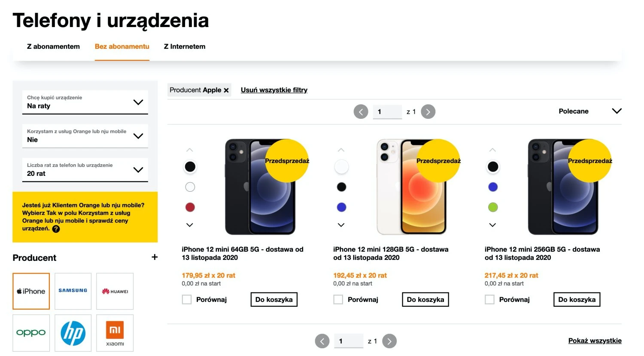This screenshot has width=644, height=356.
Task: Open the Polecane sorting dropdown
Action: click(590, 111)
